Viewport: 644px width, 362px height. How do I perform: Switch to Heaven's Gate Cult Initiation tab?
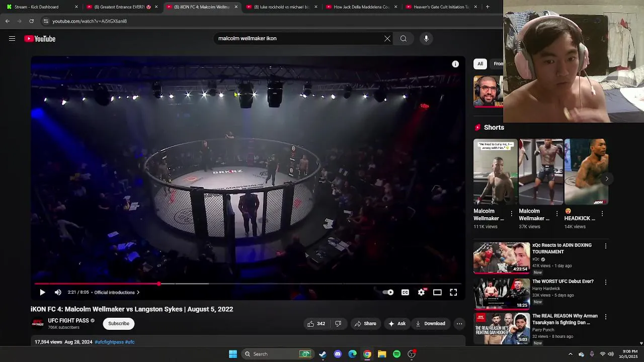pyautogui.click(x=442, y=7)
